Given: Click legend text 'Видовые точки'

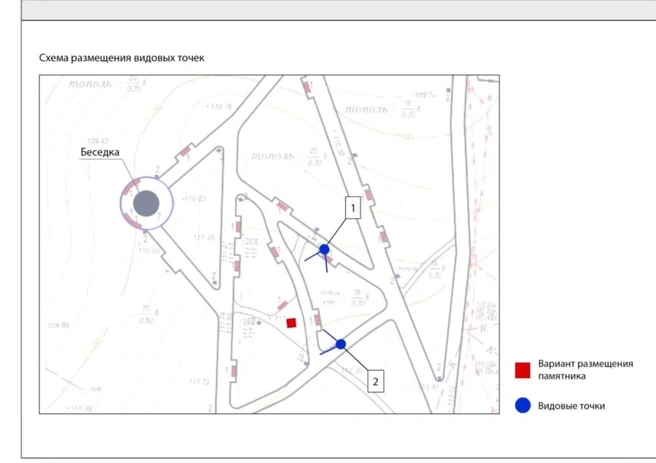Looking at the screenshot, I should [x=571, y=406].
